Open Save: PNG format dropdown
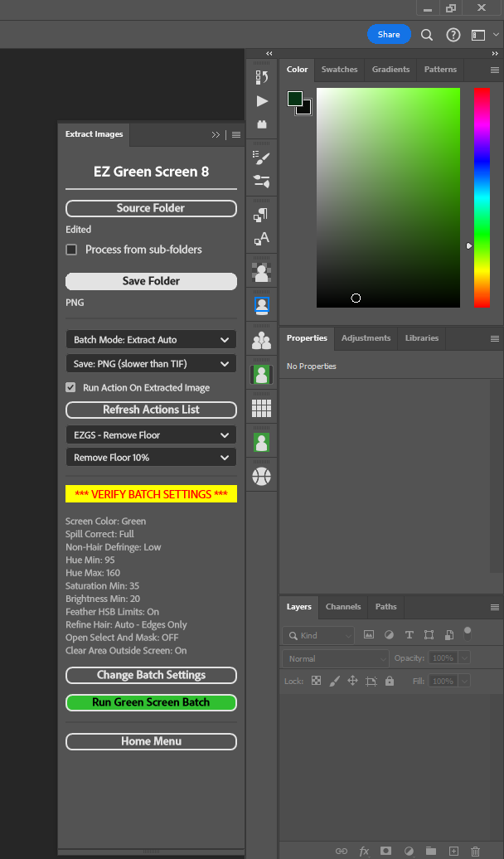504x859 pixels. [x=151, y=363]
